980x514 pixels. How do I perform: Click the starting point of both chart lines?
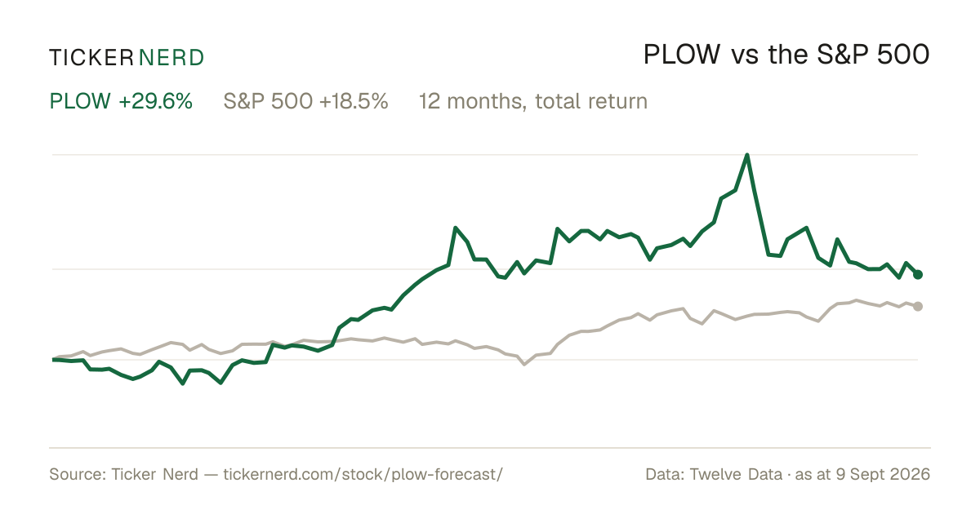tap(52, 359)
